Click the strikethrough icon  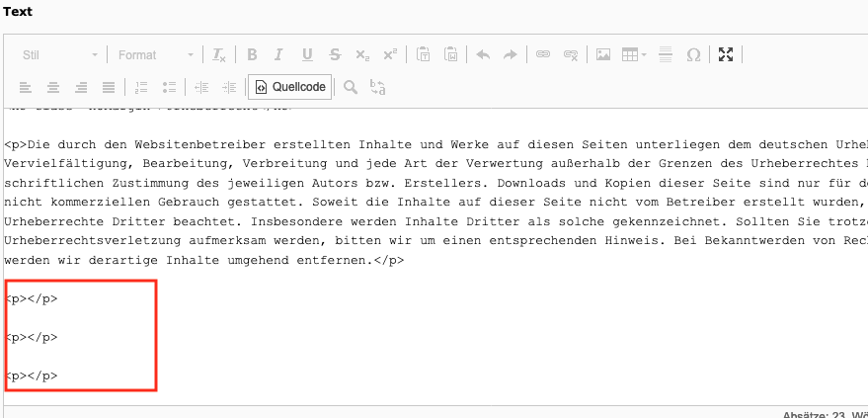(335, 54)
